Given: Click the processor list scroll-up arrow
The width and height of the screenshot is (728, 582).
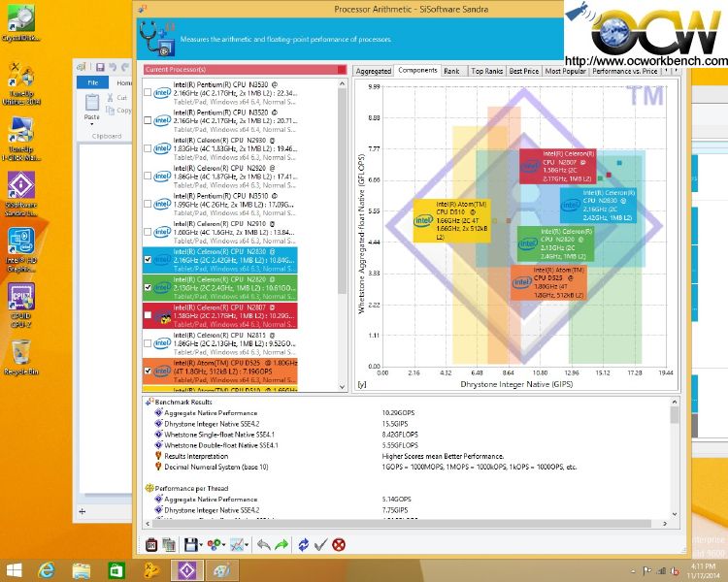Looking at the screenshot, I should point(343,83).
